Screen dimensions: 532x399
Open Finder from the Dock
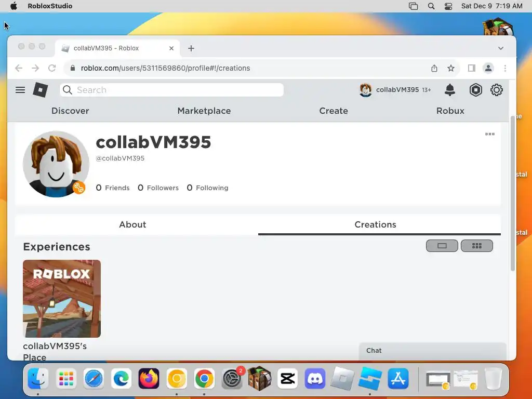click(38, 379)
